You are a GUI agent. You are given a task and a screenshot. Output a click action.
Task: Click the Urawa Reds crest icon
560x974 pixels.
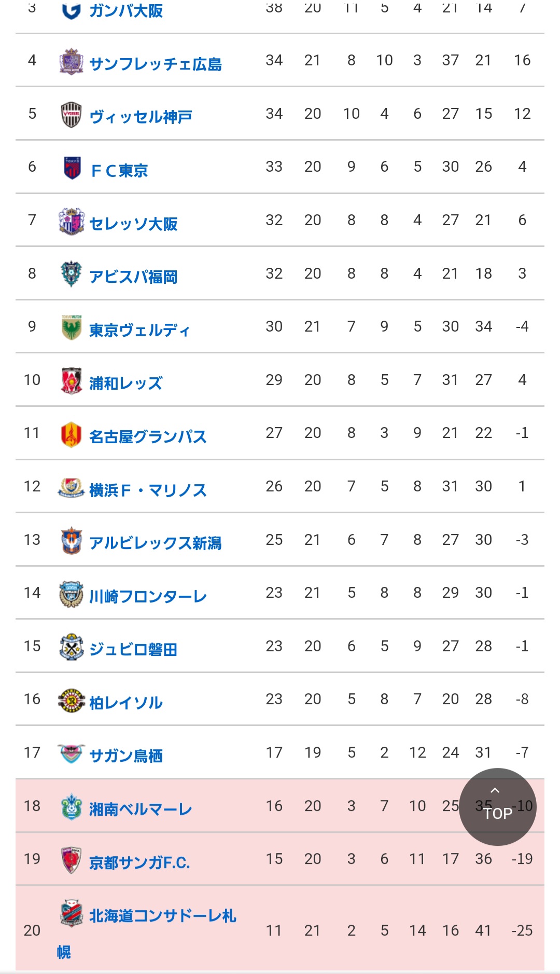click(72, 381)
